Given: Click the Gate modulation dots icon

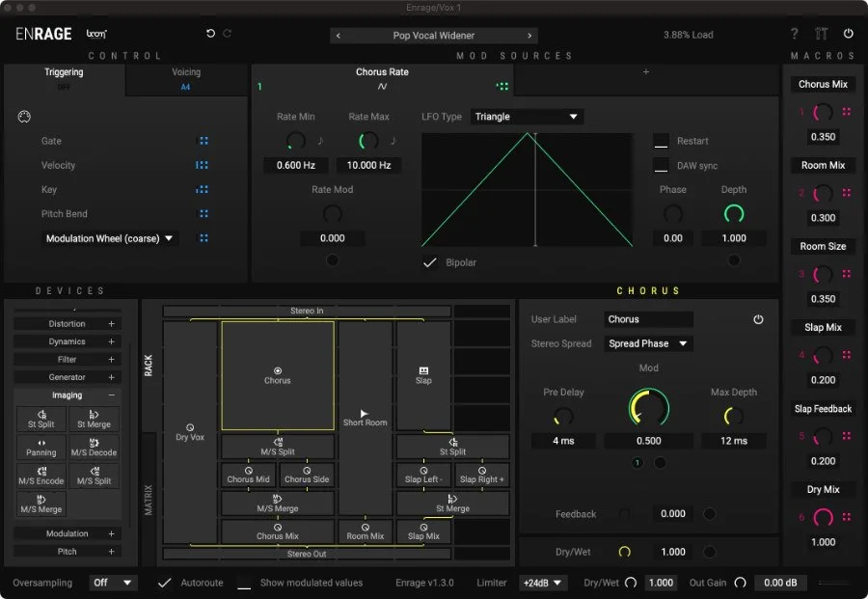Looking at the screenshot, I should [203, 141].
